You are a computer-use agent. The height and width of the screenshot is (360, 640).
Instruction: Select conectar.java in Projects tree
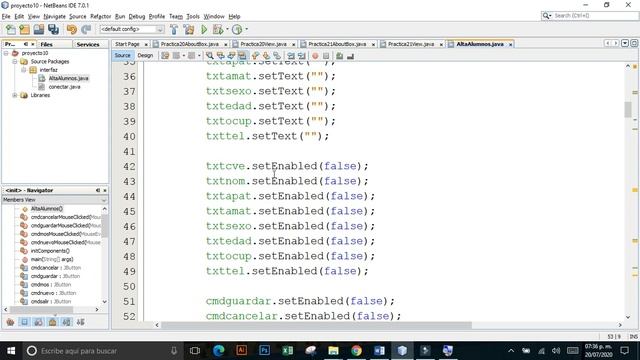pos(64,87)
